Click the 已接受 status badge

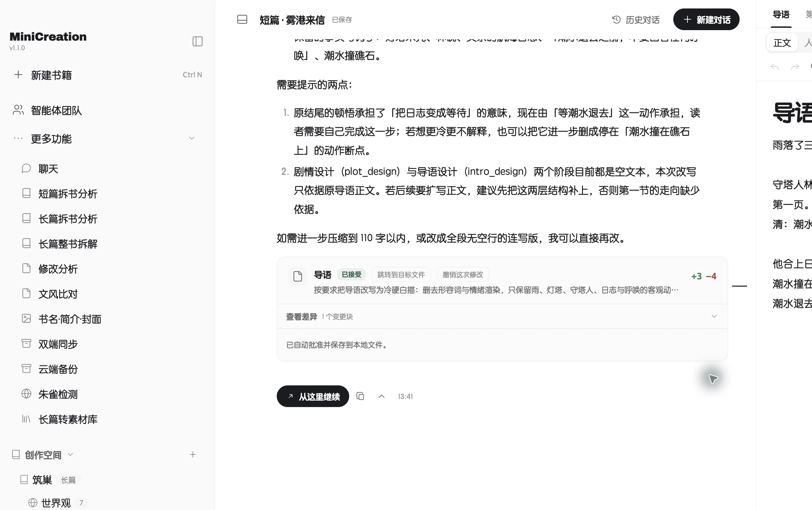[352, 275]
